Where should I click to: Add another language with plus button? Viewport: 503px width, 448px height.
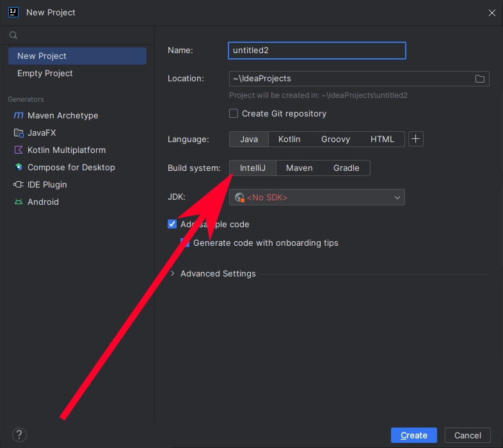click(x=416, y=139)
